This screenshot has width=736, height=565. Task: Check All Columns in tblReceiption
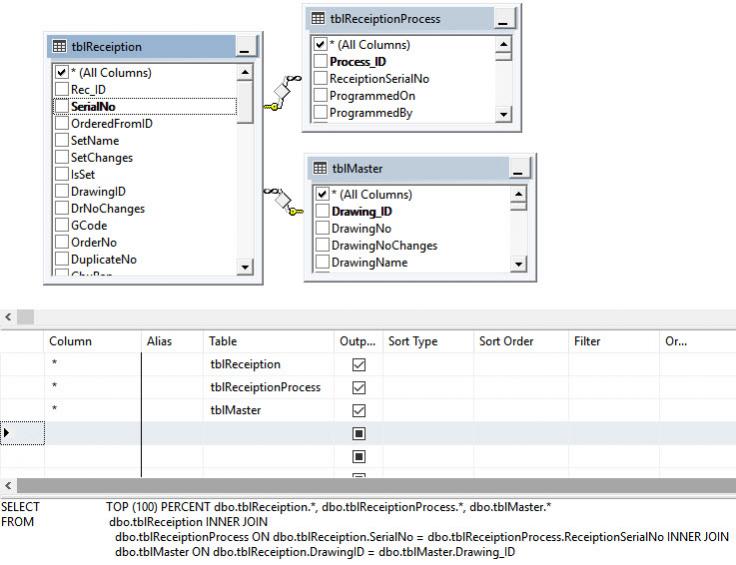coord(61,72)
